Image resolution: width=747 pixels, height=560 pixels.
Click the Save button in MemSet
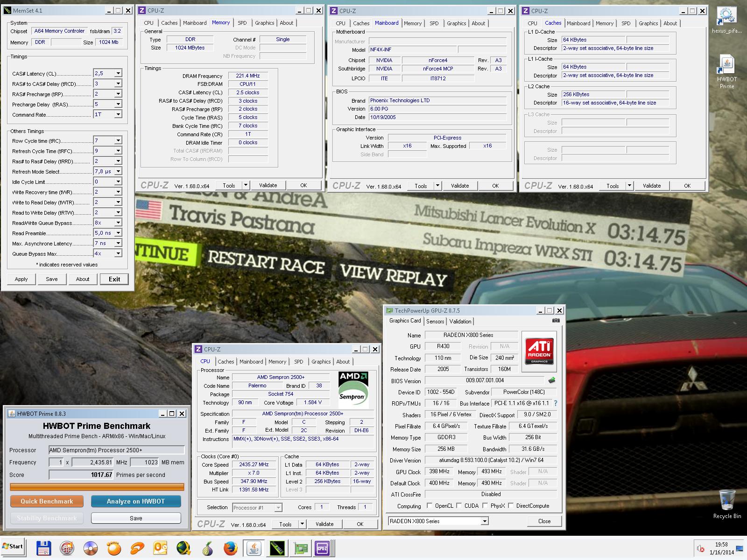click(x=52, y=279)
